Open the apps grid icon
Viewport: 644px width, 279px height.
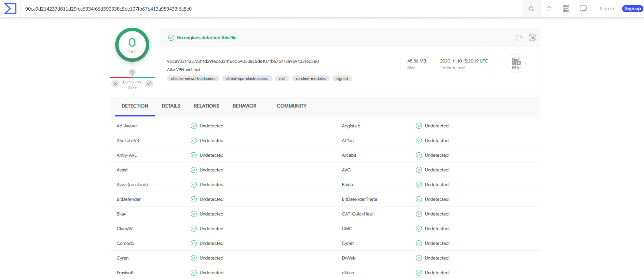(x=566, y=9)
